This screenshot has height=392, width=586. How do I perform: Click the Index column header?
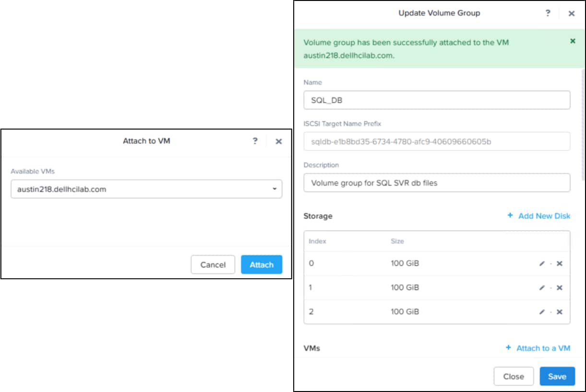coord(317,241)
